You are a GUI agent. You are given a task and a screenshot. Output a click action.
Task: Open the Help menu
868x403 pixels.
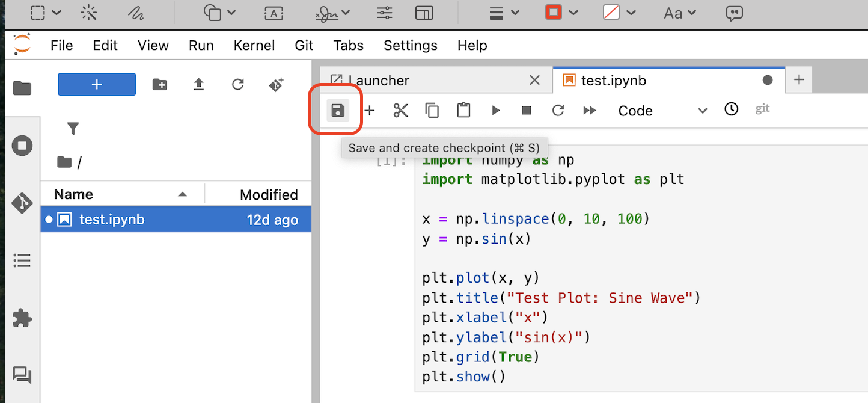(x=472, y=45)
